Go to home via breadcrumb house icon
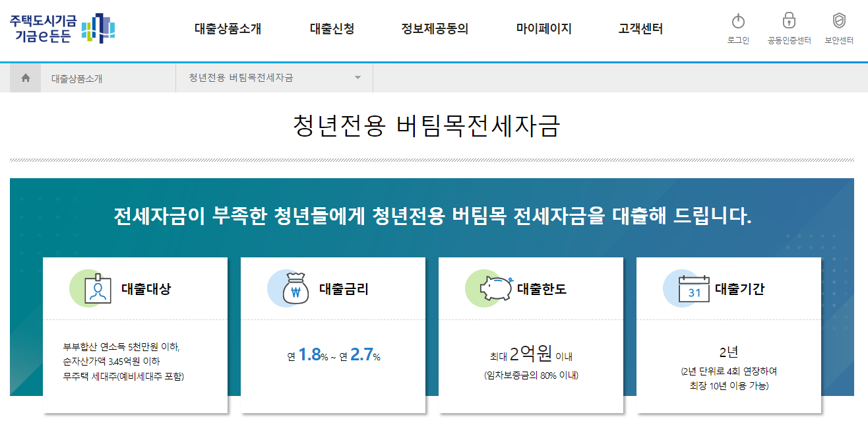The image size is (868, 425). click(x=26, y=78)
